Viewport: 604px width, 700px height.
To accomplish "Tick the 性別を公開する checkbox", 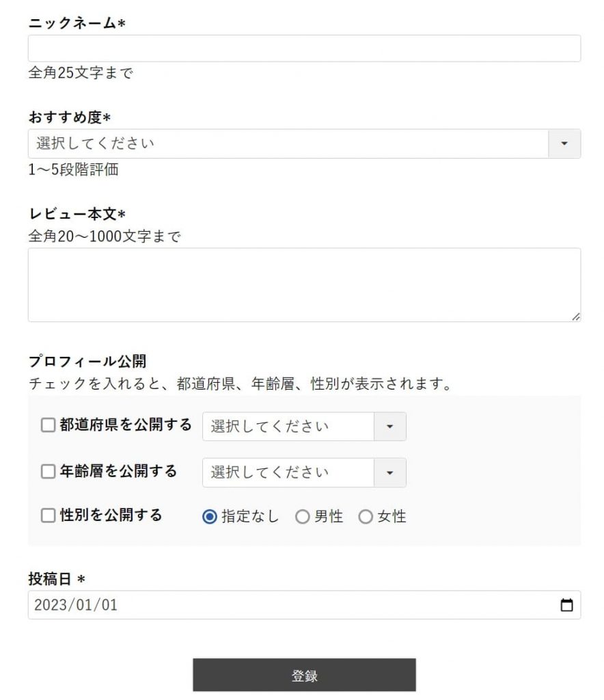I will pos(49,515).
